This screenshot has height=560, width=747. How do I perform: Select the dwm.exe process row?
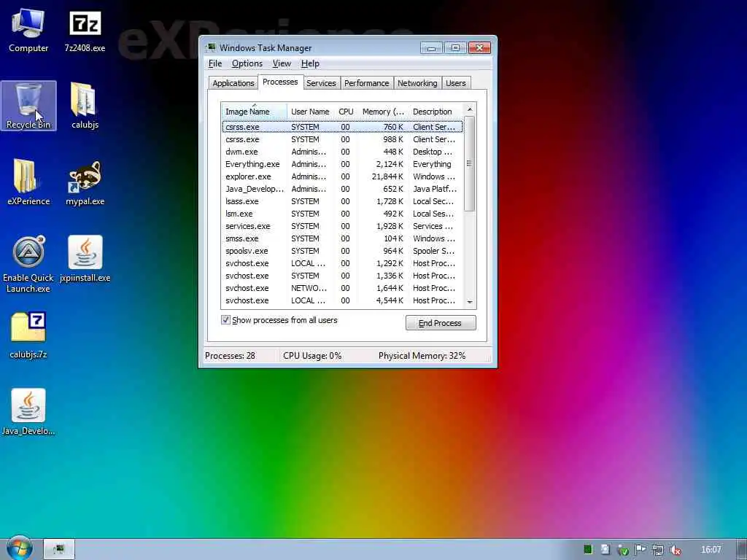342,152
